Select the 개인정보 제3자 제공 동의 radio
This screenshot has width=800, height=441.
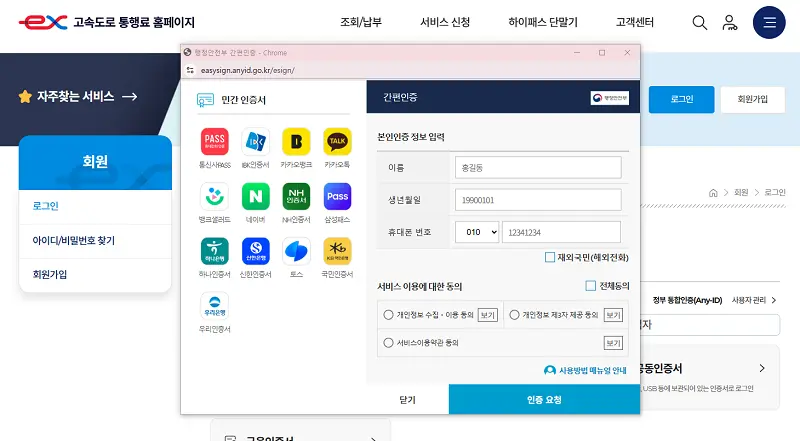pyautogui.click(x=514, y=315)
